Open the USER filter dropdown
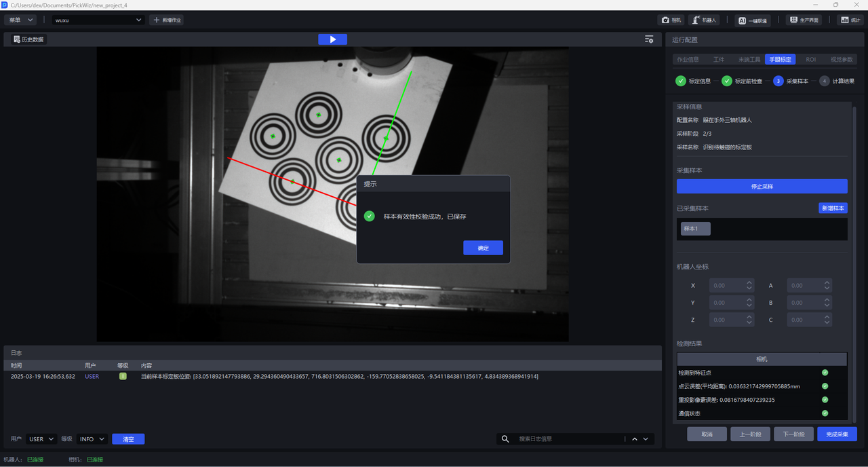 (x=41, y=439)
